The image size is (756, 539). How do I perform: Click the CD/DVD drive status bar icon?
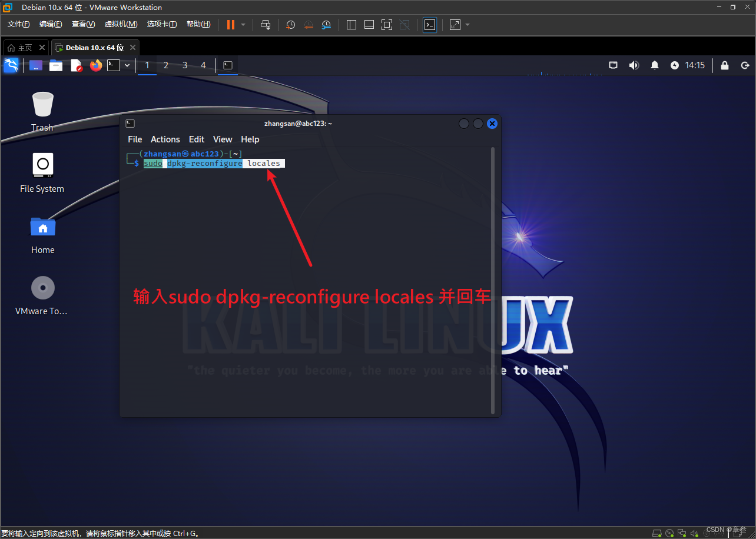pyautogui.click(x=669, y=533)
